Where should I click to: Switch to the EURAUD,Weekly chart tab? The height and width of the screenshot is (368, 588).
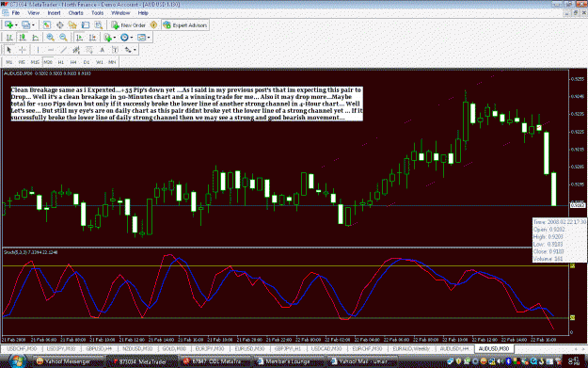click(x=411, y=349)
